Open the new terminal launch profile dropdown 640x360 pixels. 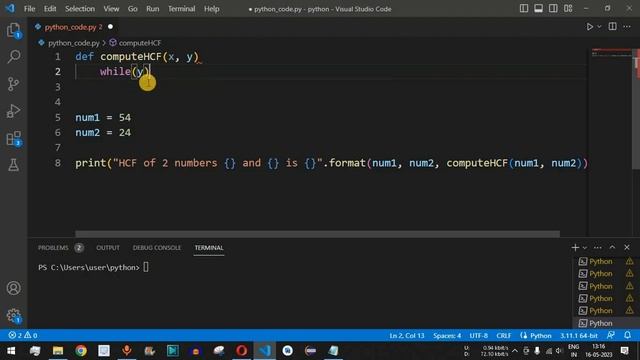(x=584, y=248)
